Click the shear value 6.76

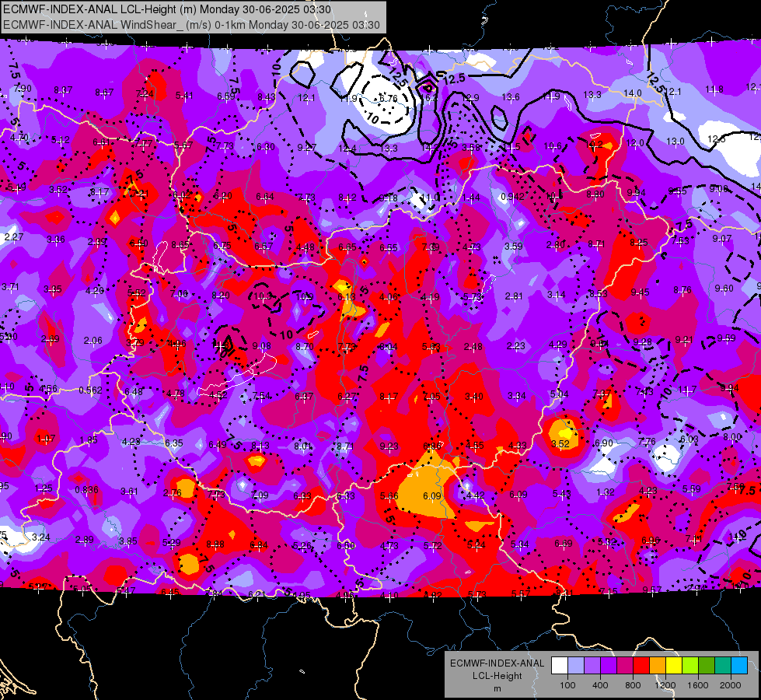[x=388, y=98]
